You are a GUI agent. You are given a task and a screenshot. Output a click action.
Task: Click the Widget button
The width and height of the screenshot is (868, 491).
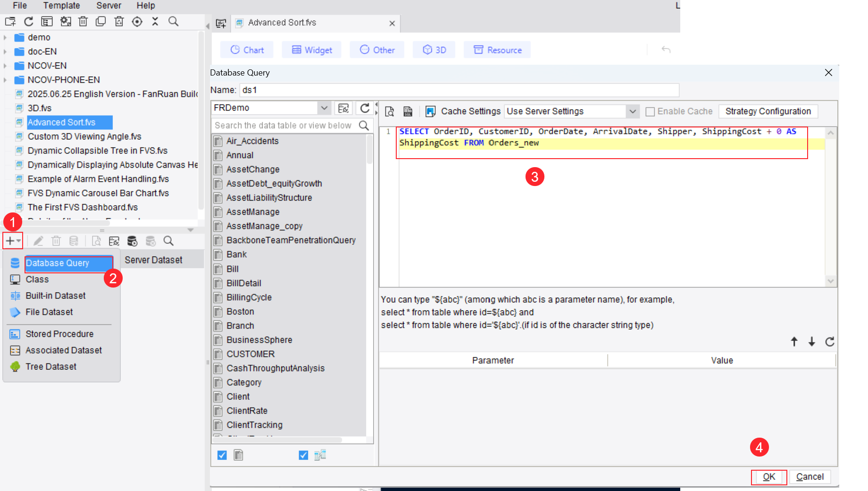point(311,50)
